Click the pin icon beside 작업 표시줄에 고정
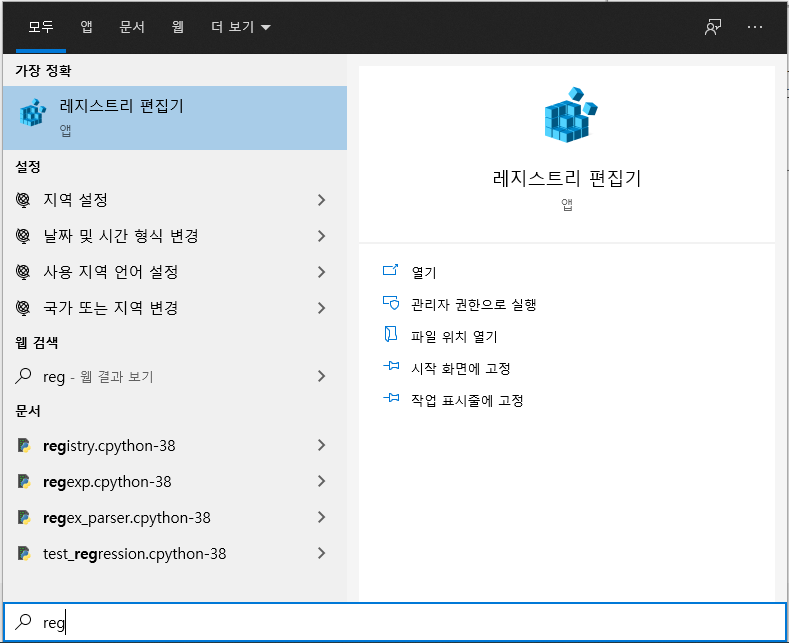Image resolution: width=789 pixels, height=643 pixels. (391, 398)
